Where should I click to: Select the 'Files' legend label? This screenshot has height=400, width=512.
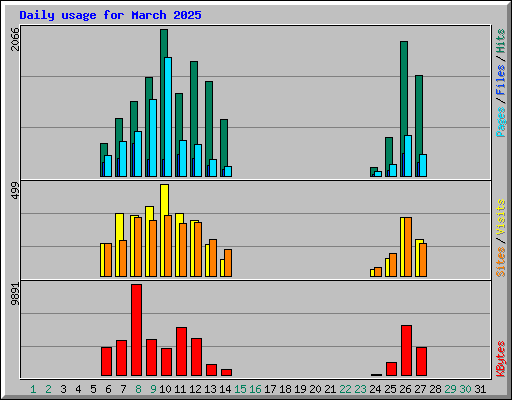point(501,80)
